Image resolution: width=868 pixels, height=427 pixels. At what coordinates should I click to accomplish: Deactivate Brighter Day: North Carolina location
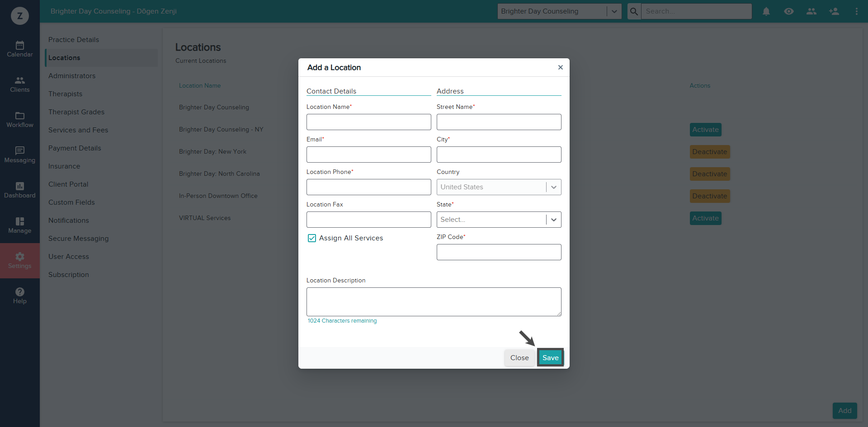click(710, 174)
